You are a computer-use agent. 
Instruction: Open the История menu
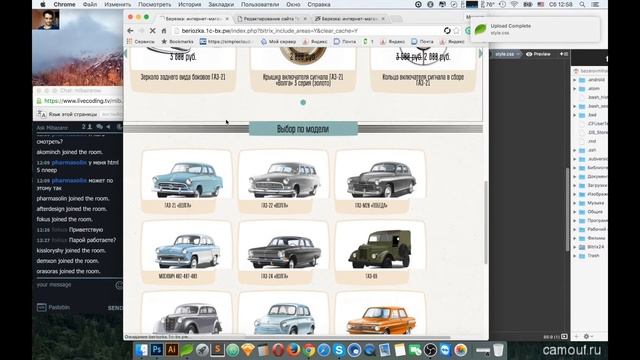pyautogui.click(x=189, y=4)
